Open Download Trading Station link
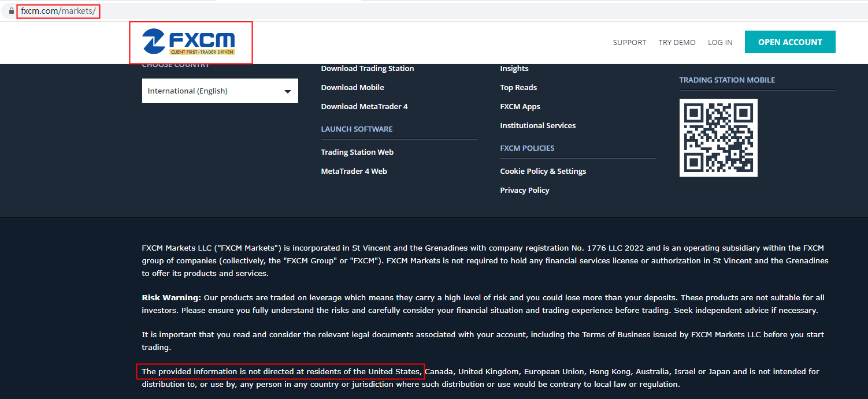The height and width of the screenshot is (399, 868). click(367, 68)
